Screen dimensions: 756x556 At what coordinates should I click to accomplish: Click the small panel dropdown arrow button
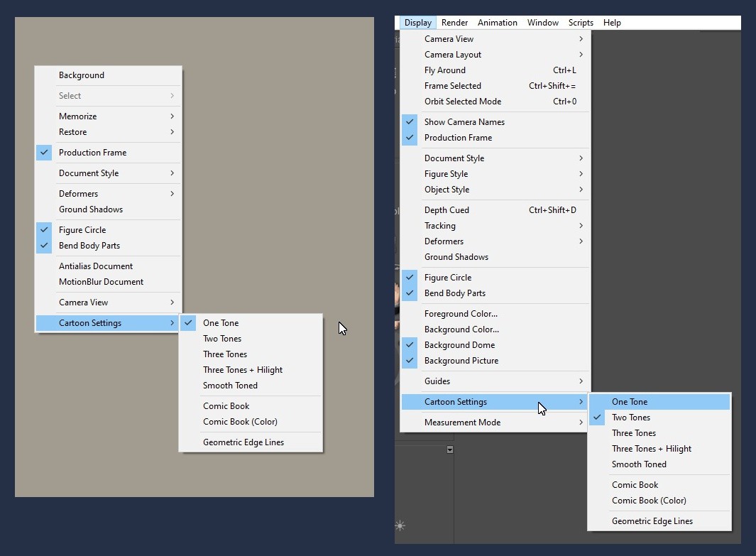click(x=449, y=449)
